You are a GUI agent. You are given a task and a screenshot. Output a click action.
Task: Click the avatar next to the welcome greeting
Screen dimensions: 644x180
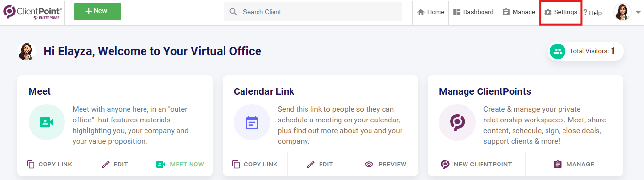tap(27, 51)
